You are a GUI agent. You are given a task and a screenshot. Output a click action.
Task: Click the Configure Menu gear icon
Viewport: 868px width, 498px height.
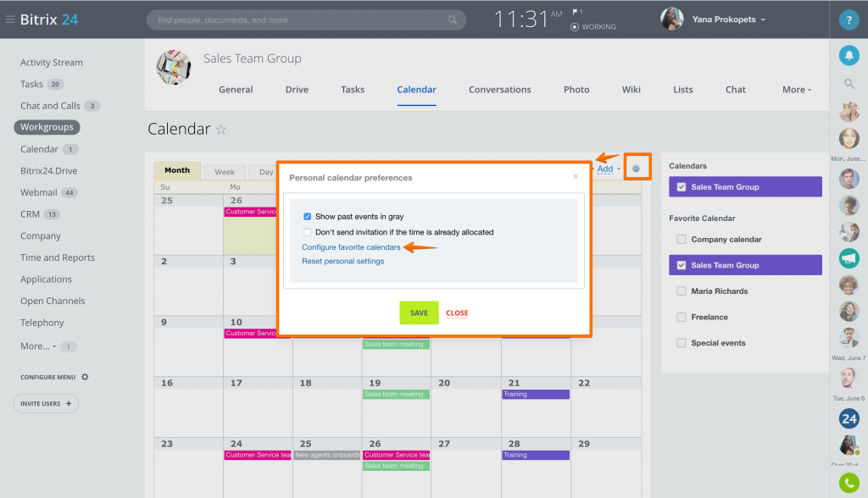click(x=85, y=377)
